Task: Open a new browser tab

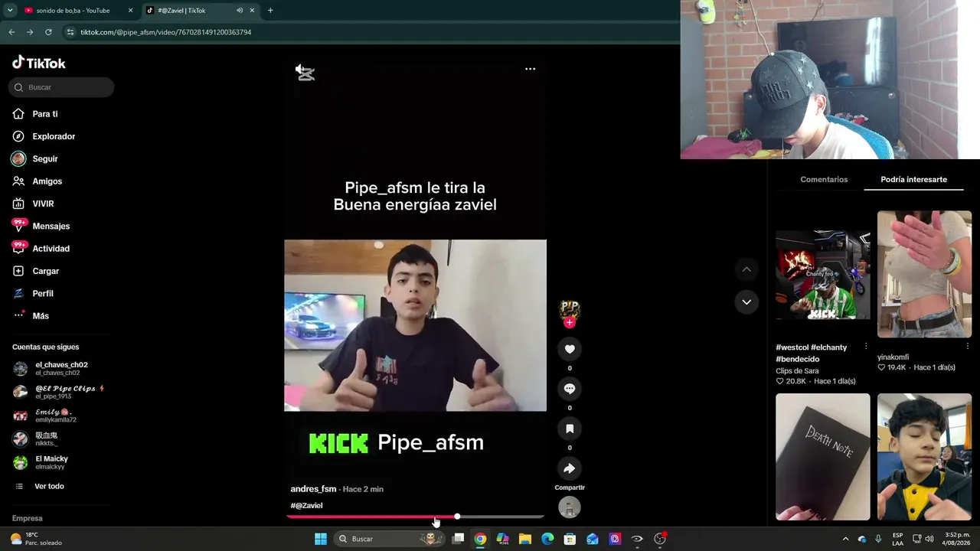Action: point(270,11)
